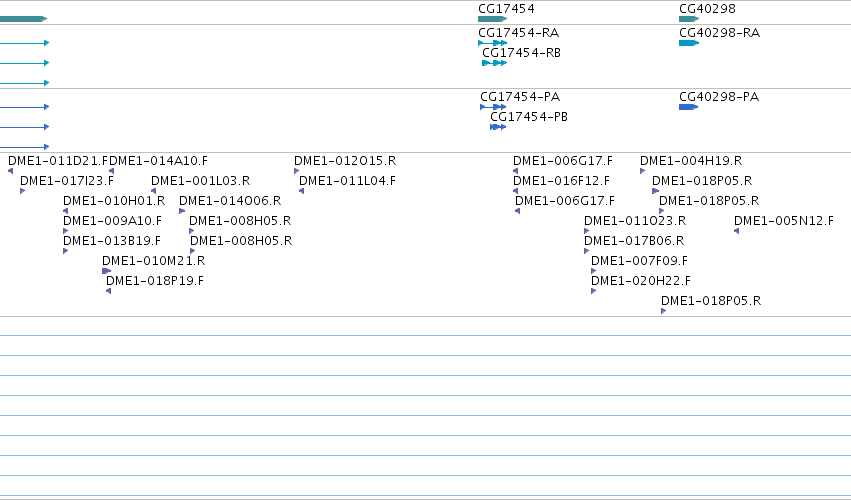
Task: Click the CG17454-RA transcript glyph
Action: click(x=492, y=43)
